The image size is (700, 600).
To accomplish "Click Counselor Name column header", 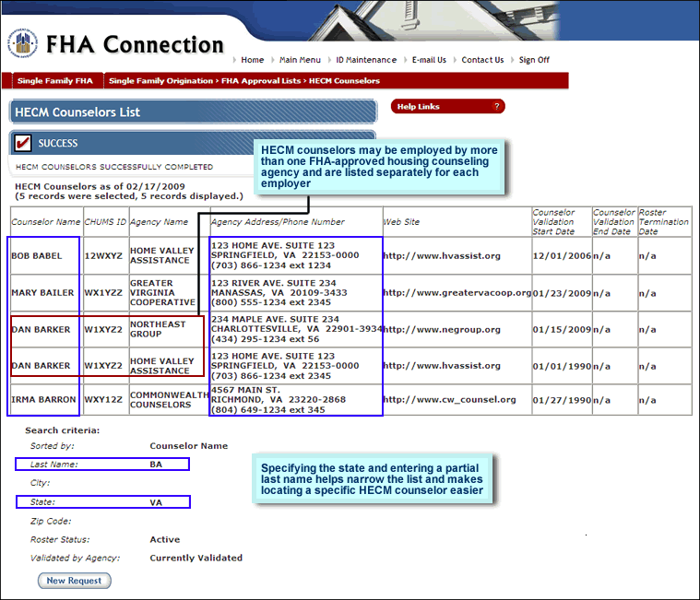I will pyautogui.click(x=46, y=222).
